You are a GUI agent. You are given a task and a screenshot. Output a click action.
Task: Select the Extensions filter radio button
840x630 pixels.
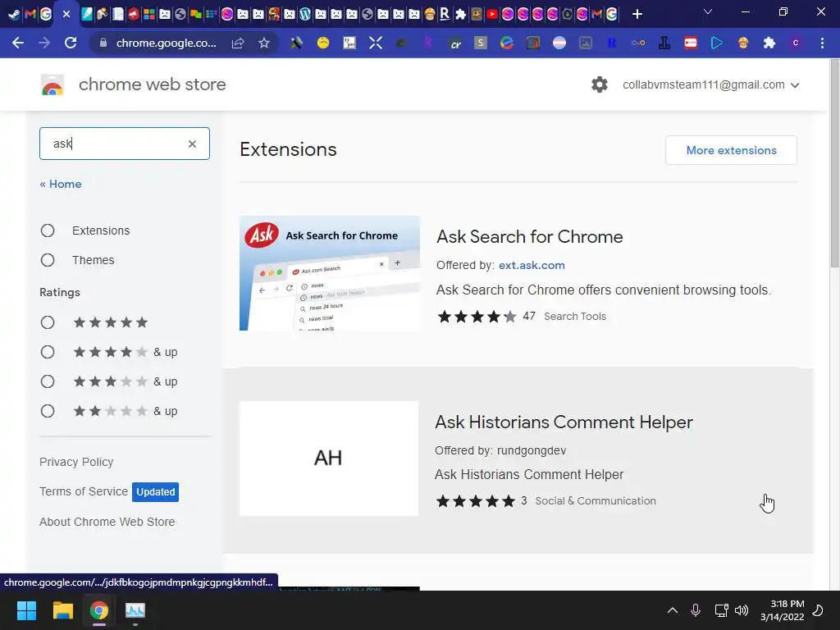tap(48, 231)
